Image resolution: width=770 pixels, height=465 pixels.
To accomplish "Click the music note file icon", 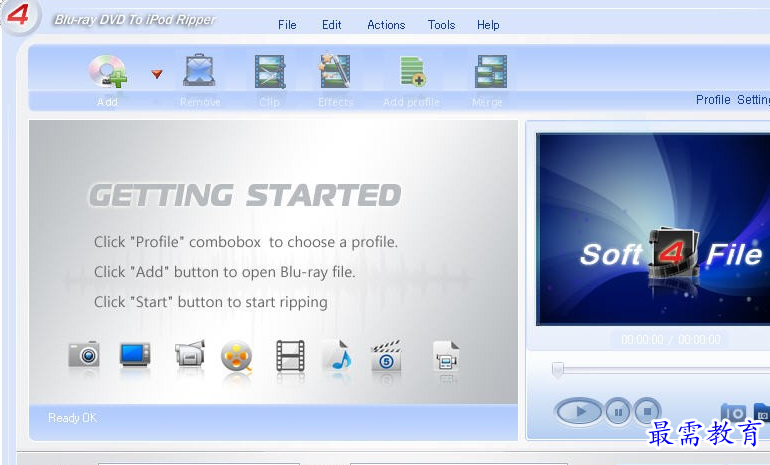I will [337, 355].
